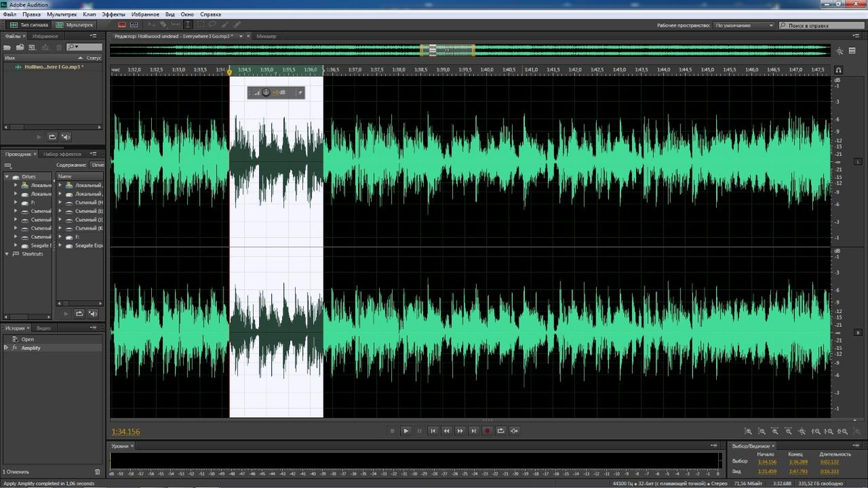
Task: Click the import file icon in Files panel
Action: (21, 47)
